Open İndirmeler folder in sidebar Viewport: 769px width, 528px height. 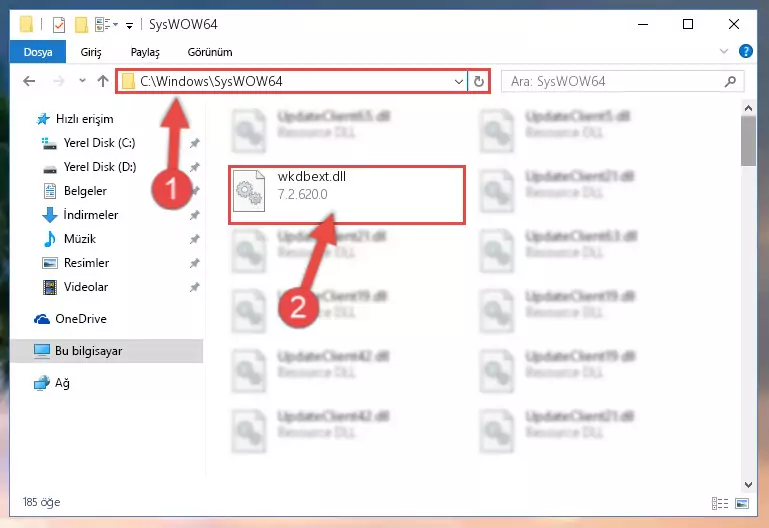click(91, 215)
